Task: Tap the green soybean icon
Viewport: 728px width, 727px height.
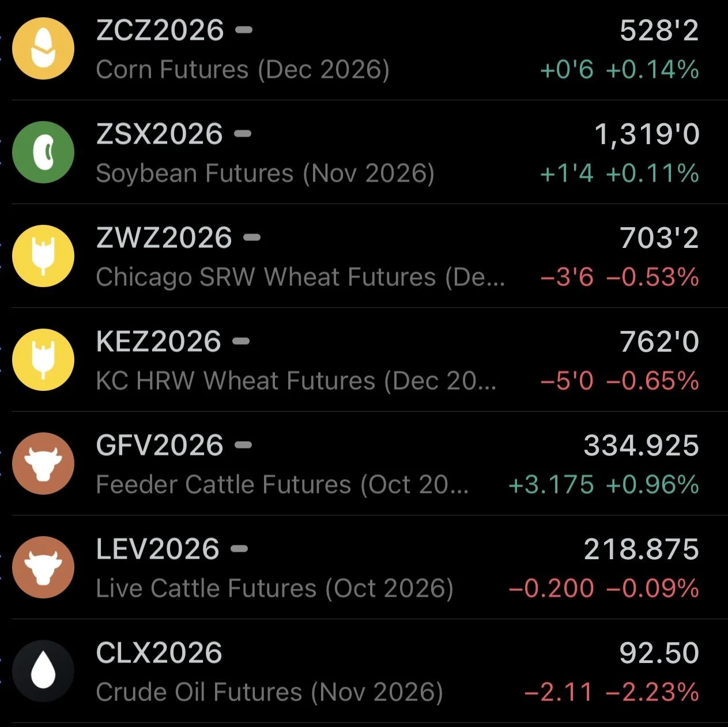Action: click(43, 152)
